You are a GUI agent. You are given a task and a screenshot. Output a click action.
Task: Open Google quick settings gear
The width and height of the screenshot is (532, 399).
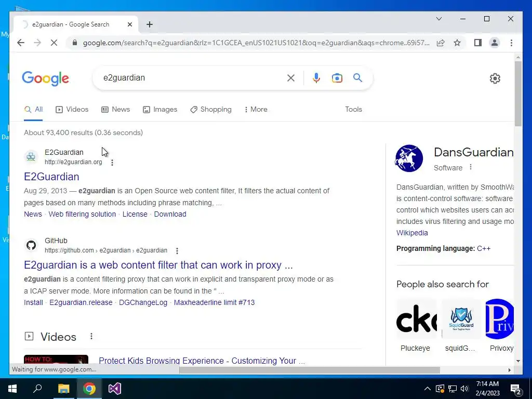495,78
